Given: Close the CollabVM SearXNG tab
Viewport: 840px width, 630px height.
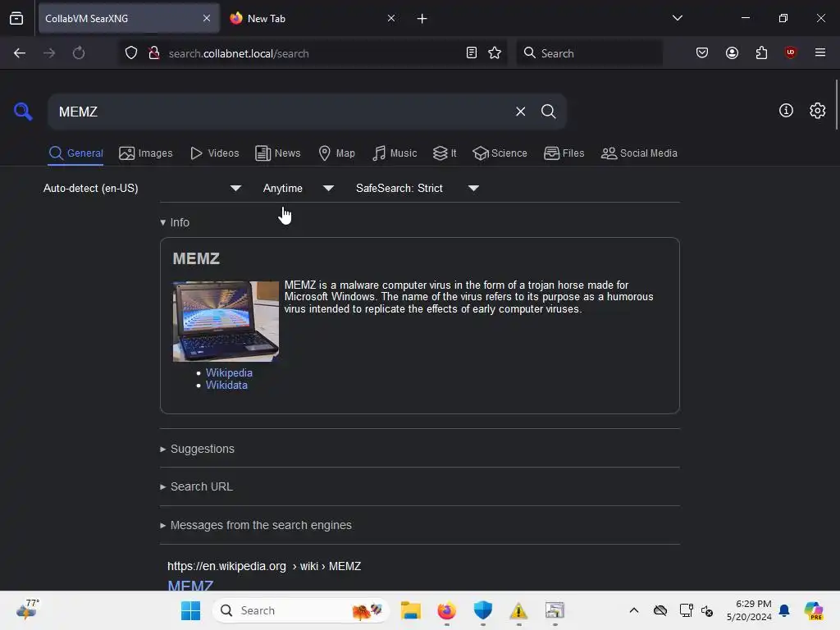Looking at the screenshot, I should (x=207, y=18).
